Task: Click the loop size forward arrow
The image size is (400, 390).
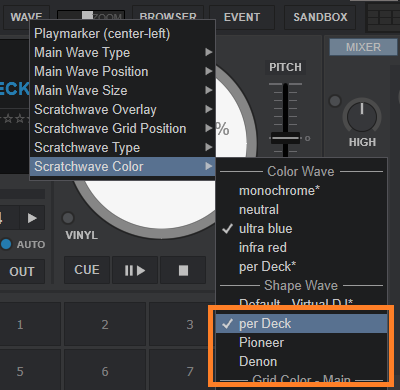Action: pos(32,218)
